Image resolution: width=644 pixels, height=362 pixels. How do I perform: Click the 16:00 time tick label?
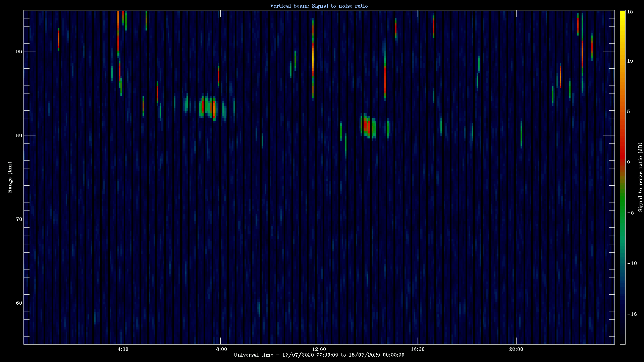418,349
